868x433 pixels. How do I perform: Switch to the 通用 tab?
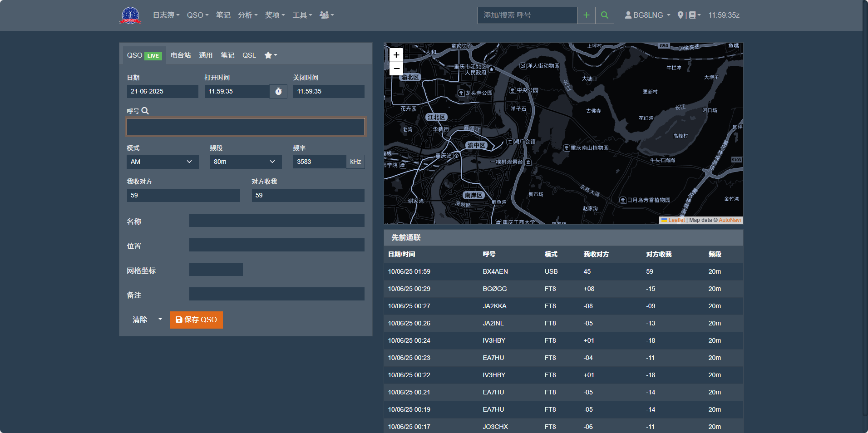point(206,55)
